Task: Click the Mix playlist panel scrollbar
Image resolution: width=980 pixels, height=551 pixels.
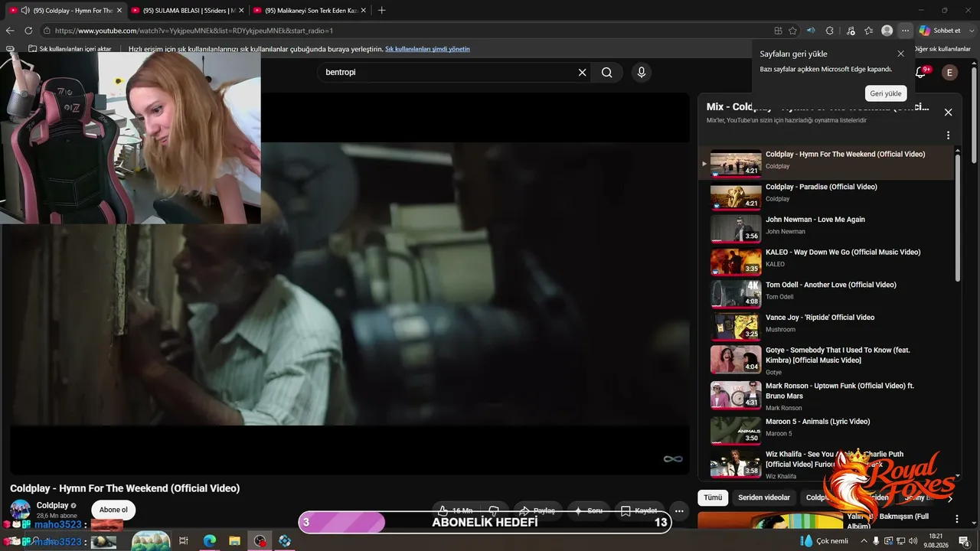Action: point(958,218)
